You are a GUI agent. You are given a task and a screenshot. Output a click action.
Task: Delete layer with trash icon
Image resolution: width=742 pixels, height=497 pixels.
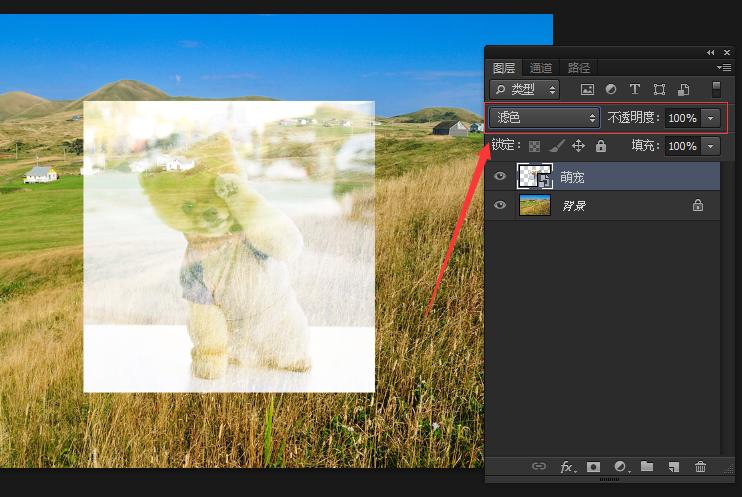tap(700, 467)
